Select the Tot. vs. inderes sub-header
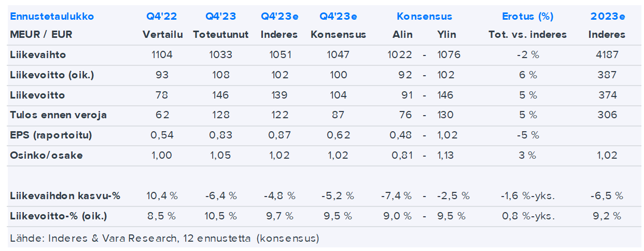This screenshot has height=251, width=644. 527,35
